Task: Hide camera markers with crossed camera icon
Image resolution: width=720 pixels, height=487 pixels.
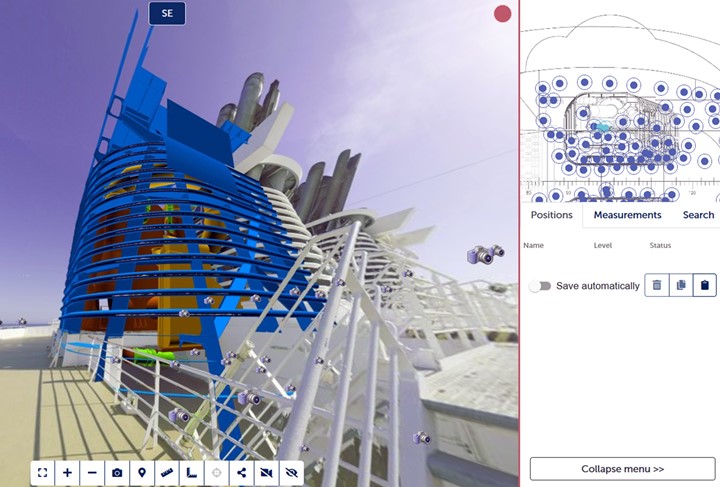Action: click(267, 473)
